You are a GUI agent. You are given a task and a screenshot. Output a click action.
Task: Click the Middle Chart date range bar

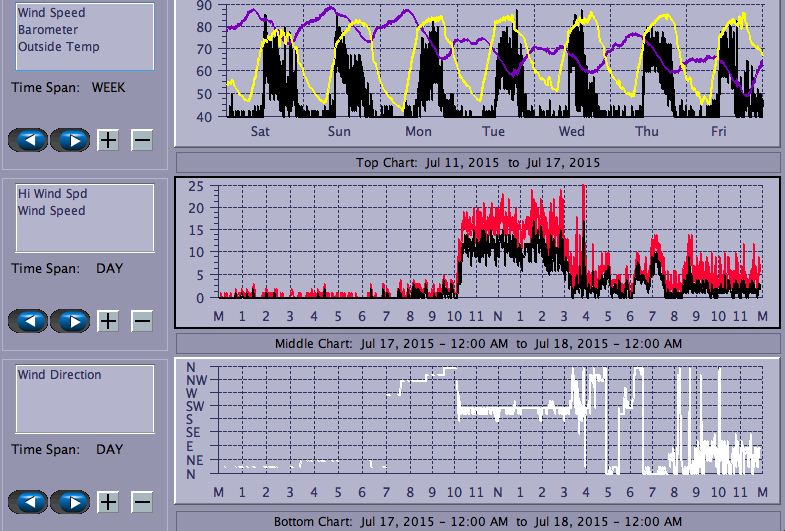click(x=477, y=344)
